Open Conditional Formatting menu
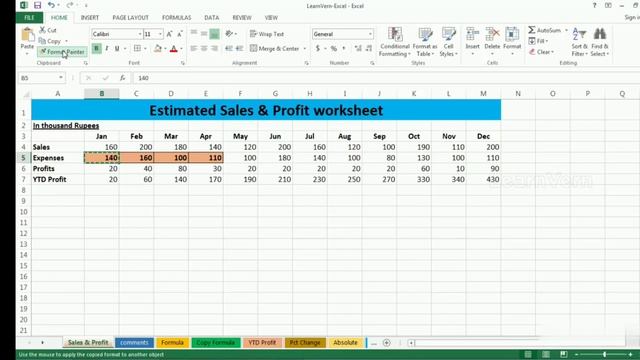Viewport: 640px width, 360px height. tap(395, 42)
